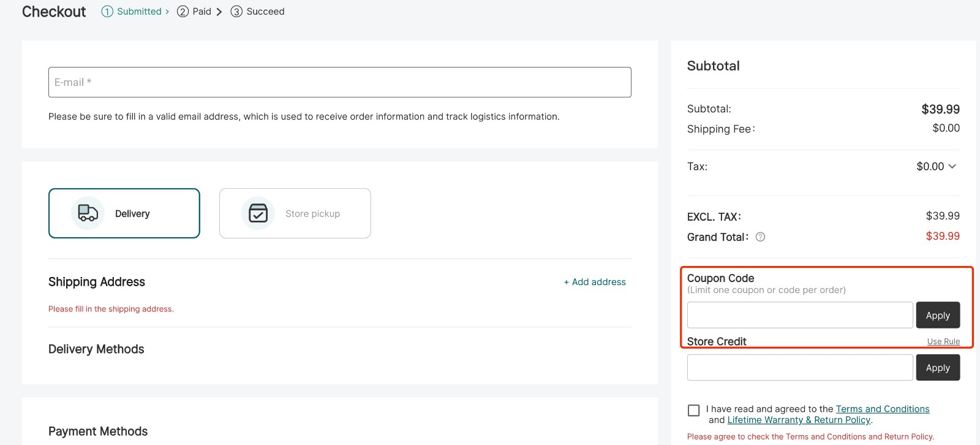Click the red Grand Total $39.99 value
This screenshot has width=980, height=445.
click(x=943, y=236)
